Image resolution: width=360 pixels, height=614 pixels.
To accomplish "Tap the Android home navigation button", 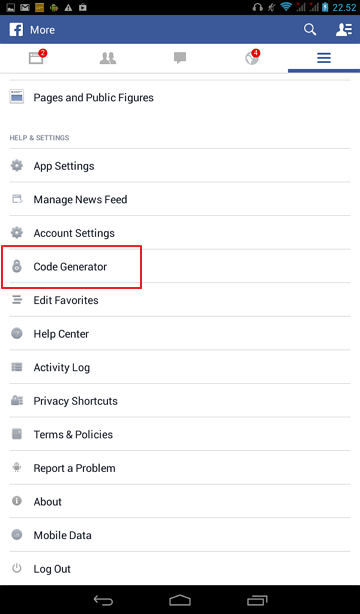I will [x=180, y=600].
